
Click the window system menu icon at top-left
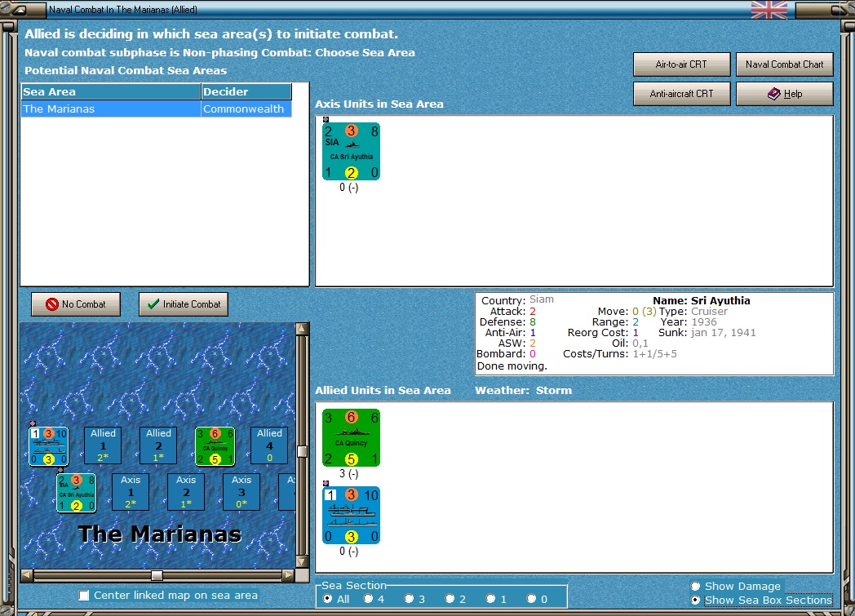tap(19, 9)
